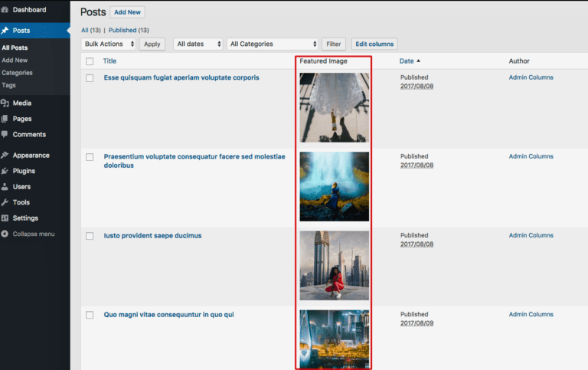Click the Collapse menu arrow icon
The width and height of the screenshot is (588, 370).
(x=5, y=234)
